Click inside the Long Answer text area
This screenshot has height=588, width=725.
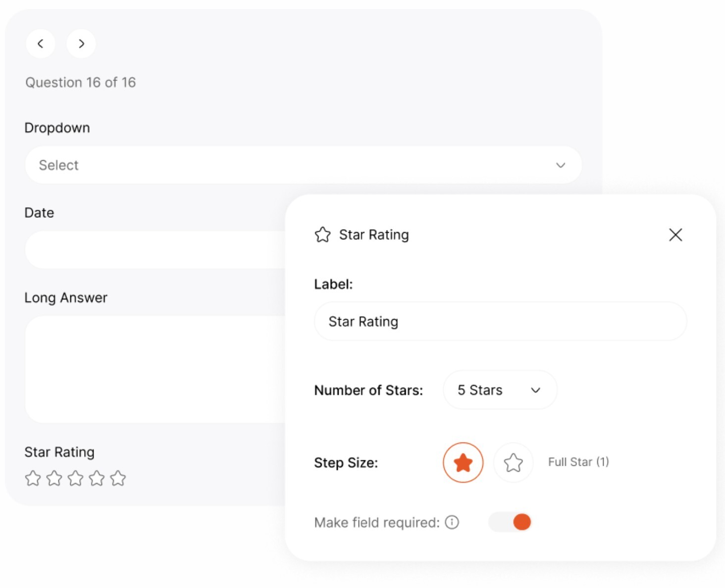[x=149, y=369]
